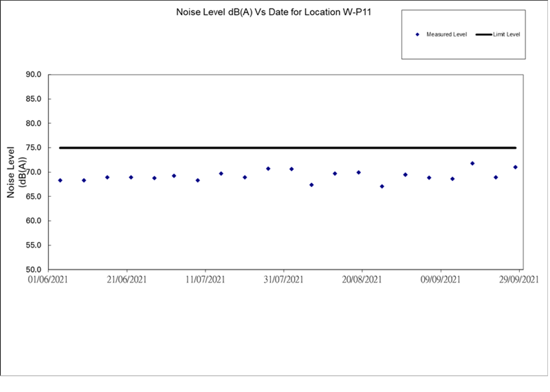Image resolution: width=550 pixels, height=392 pixels.
Task: Click the black line sample in the legend
Action: click(481, 34)
